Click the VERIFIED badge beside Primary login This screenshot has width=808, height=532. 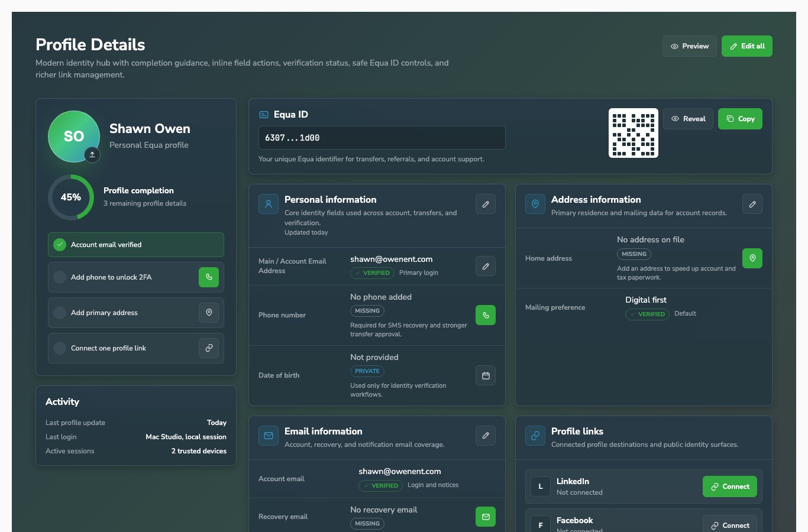(373, 273)
